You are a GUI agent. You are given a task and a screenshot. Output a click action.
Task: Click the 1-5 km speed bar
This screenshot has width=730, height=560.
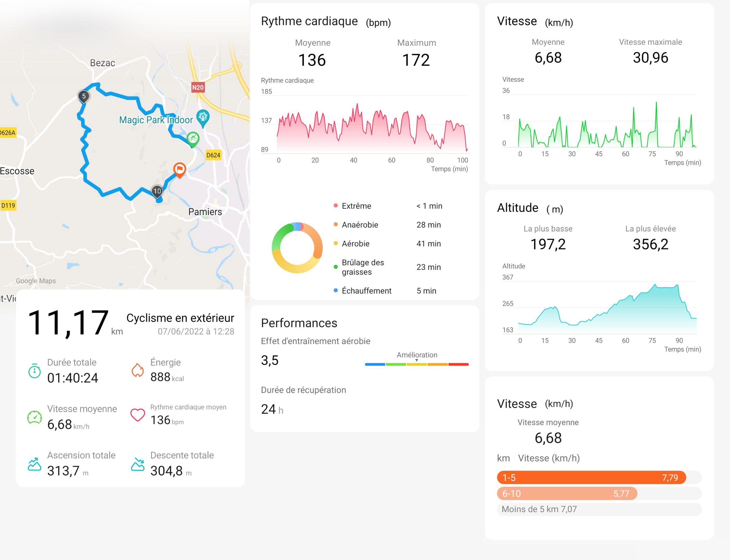pyautogui.click(x=591, y=477)
